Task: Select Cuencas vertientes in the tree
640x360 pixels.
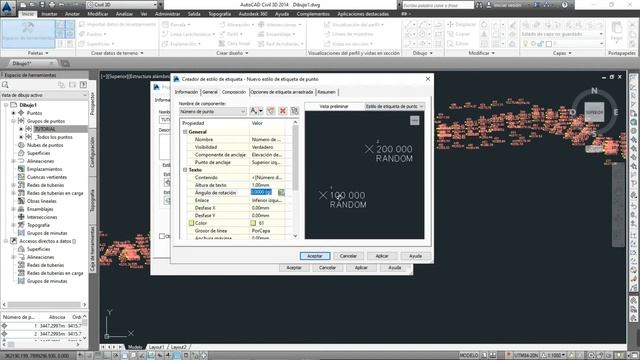Action: [47, 177]
